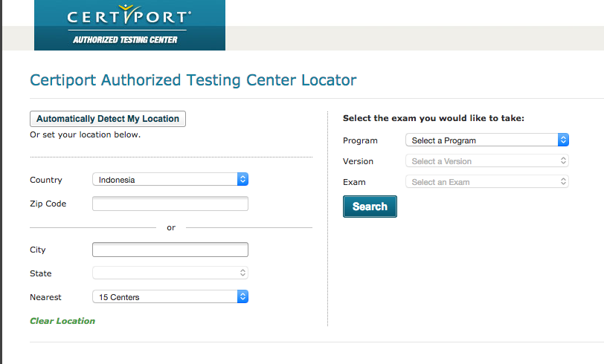Screen dimensions: 604x364
Task: Click Automatically Detect My Location button
Action: tap(108, 119)
